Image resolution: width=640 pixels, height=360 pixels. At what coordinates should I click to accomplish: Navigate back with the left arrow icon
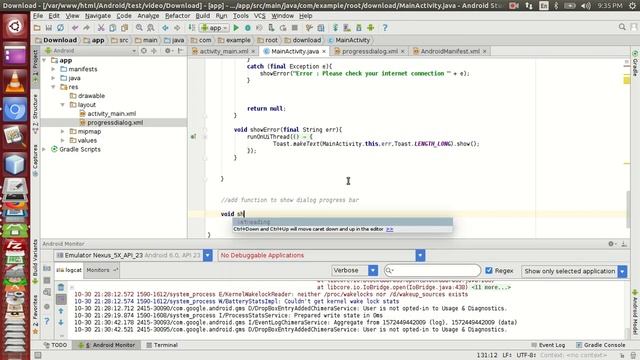pos(165,28)
